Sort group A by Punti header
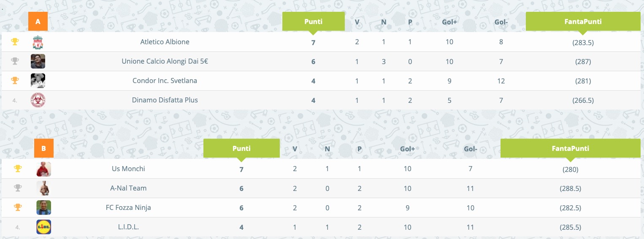Screen dimensions: 644x239 (313, 21)
